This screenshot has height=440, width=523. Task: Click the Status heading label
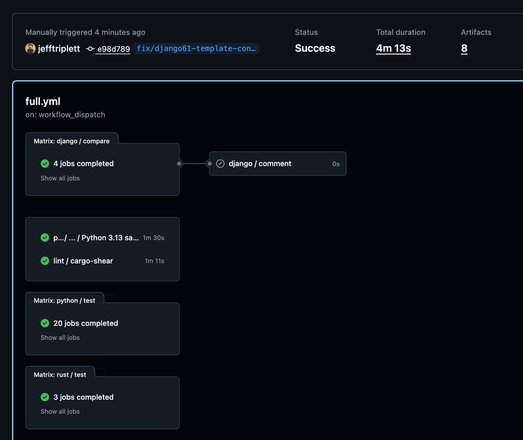pos(306,32)
